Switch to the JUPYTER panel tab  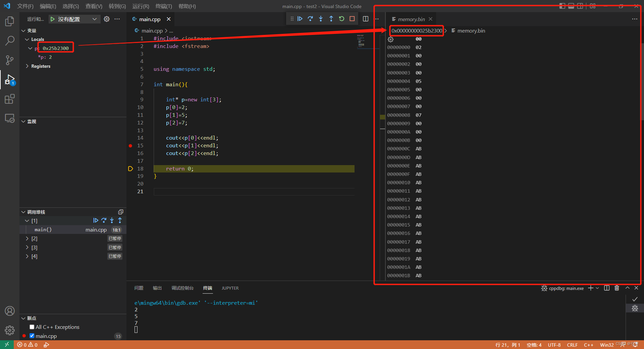(x=230, y=288)
